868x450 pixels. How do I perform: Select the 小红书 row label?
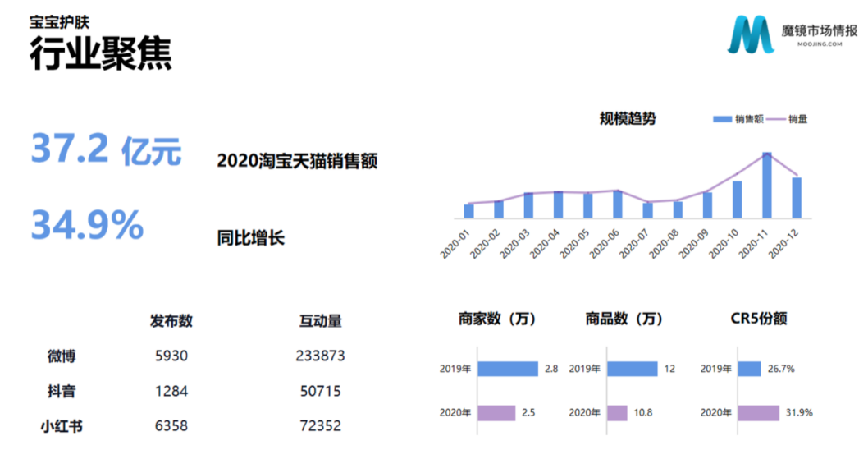[x=62, y=426]
